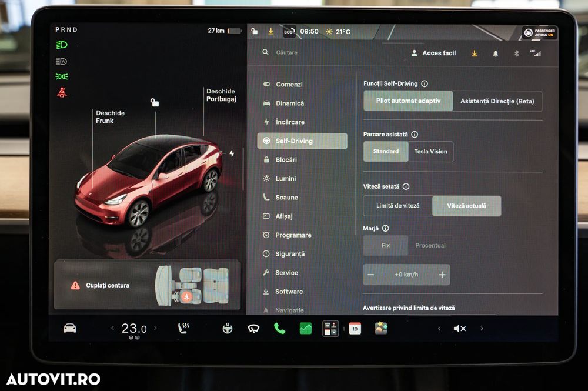Open the green Phone app
This screenshot has width=588, height=391.
click(x=279, y=329)
